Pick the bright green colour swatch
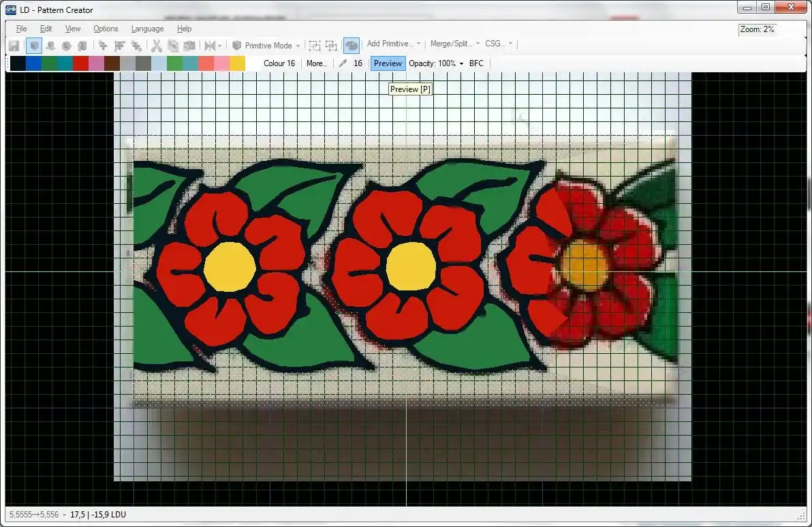 pyautogui.click(x=174, y=63)
